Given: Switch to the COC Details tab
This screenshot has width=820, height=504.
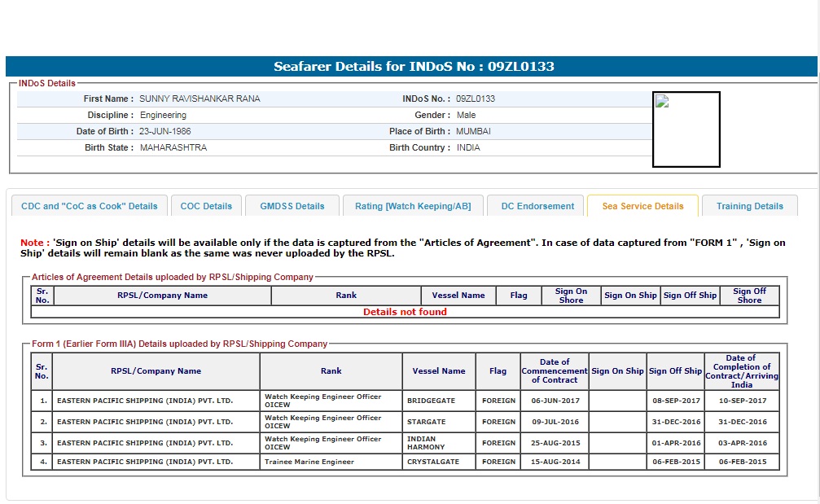Looking at the screenshot, I should pos(206,206).
